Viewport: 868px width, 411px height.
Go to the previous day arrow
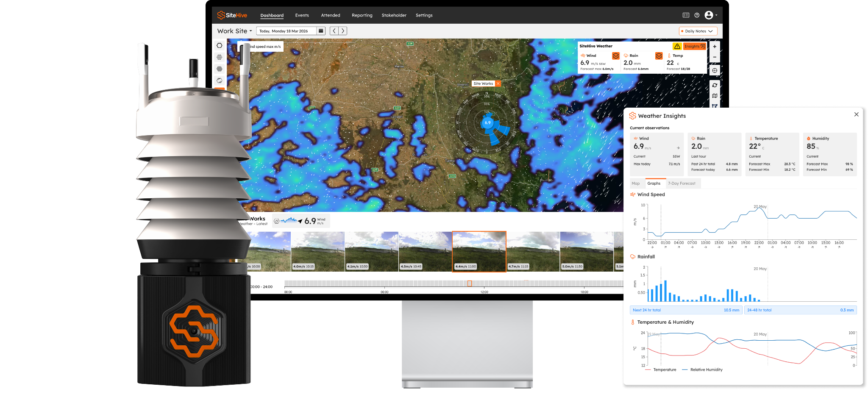tap(334, 31)
